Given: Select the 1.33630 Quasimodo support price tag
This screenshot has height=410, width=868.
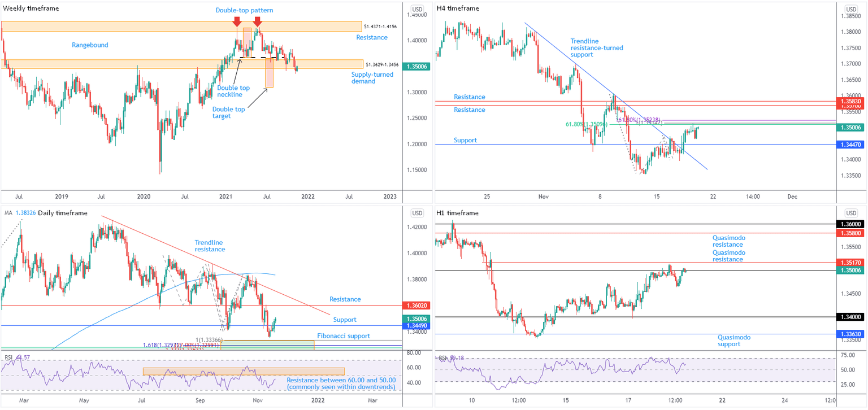Looking at the screenshot, I should coord(850,334).
